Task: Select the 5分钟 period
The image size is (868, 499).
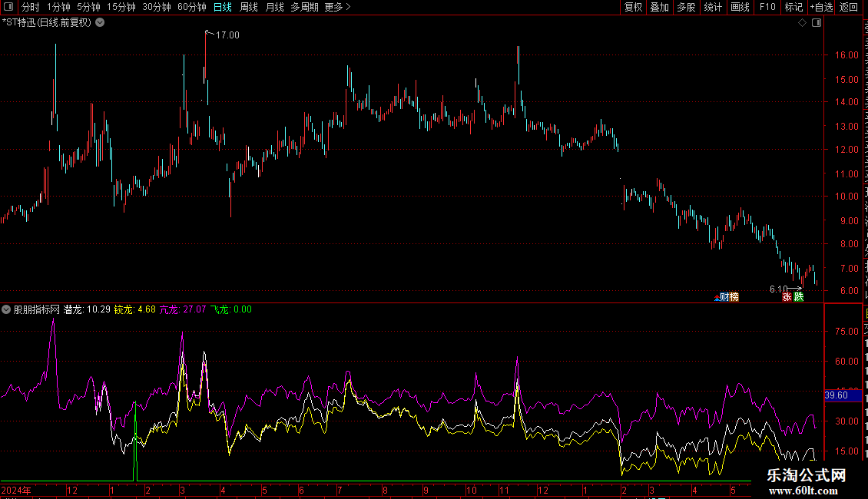Action: (88, 7)
